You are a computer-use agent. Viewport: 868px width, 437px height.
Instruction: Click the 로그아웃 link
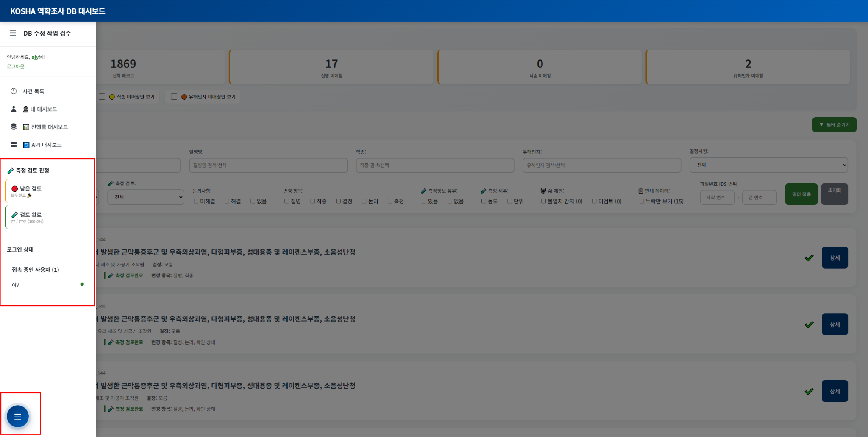(16, 67)
